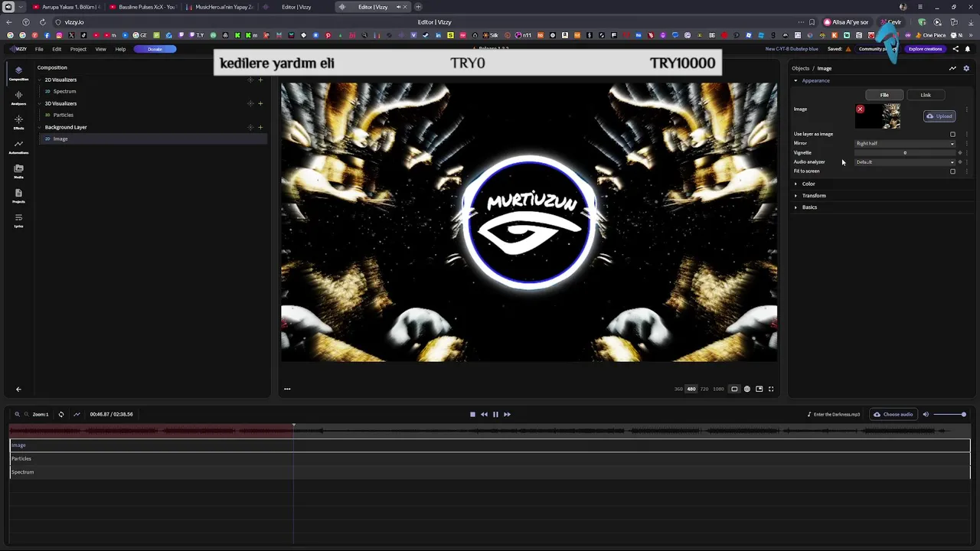980x551 pixels.
Task: Open the Projects sidebar panel
Action: (18, 195)
